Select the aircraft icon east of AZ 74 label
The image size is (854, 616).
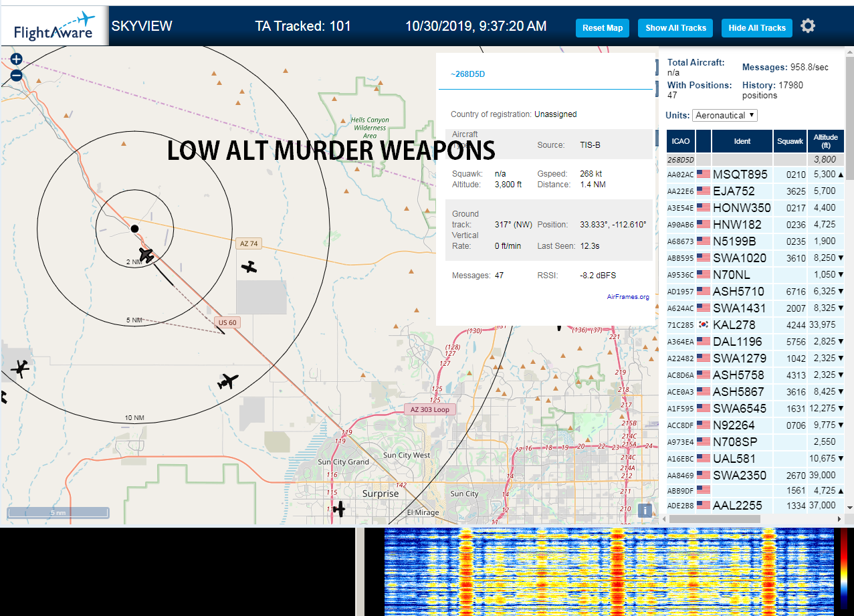[x=249, y=266]
